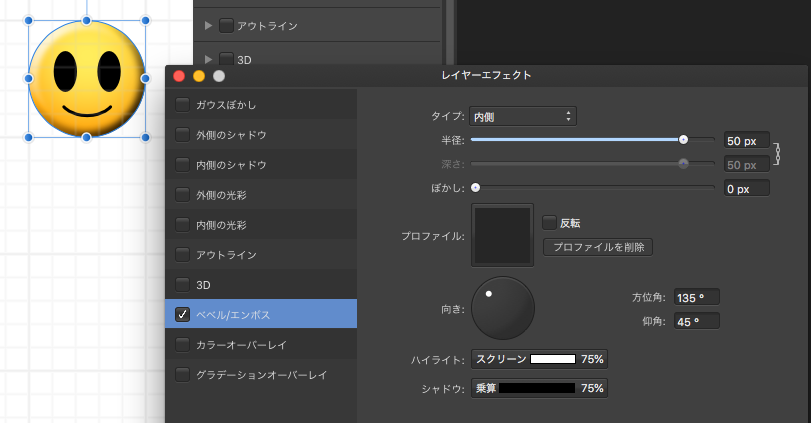Select ガウスぼかし row in effects list

click(261, 104)
